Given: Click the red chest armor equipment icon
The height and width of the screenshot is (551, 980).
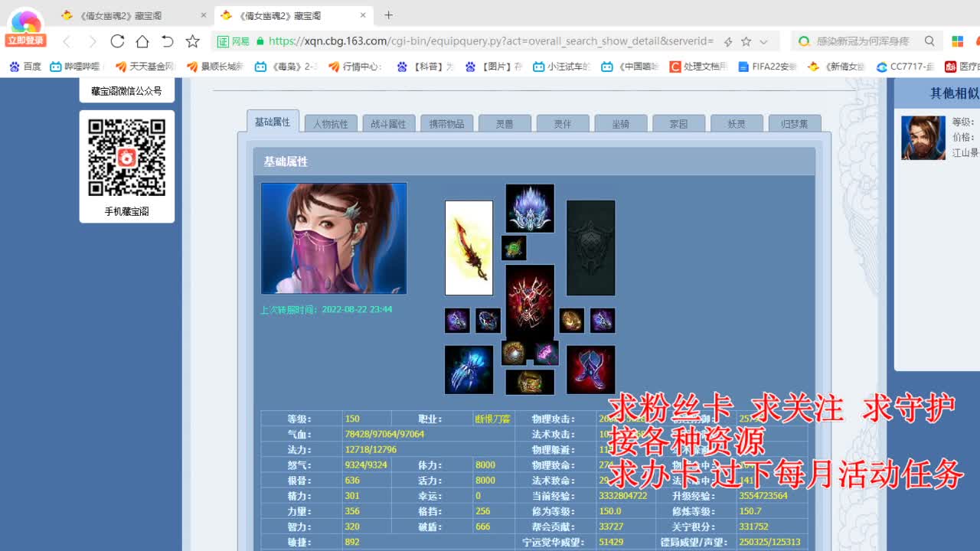Looking at the screenshot, I should pos(530,302).
